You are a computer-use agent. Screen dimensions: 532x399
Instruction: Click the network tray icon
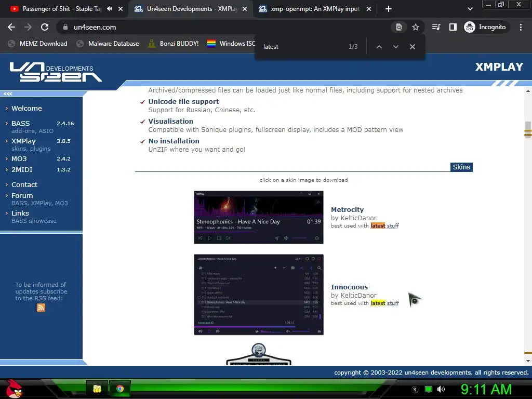point(429,389)
